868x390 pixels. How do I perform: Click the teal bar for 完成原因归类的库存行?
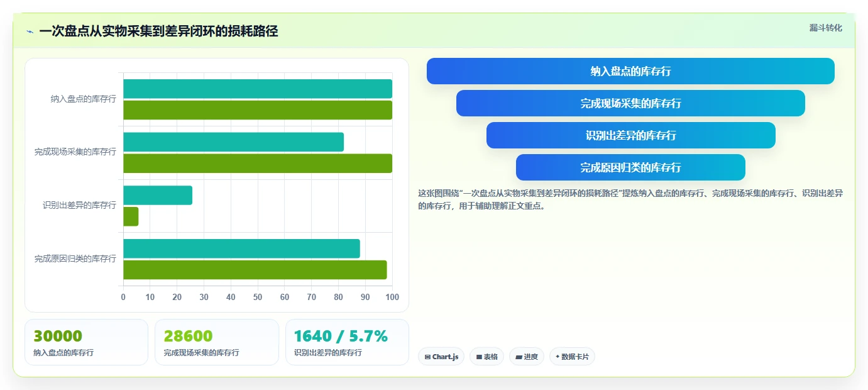point(241,248)
